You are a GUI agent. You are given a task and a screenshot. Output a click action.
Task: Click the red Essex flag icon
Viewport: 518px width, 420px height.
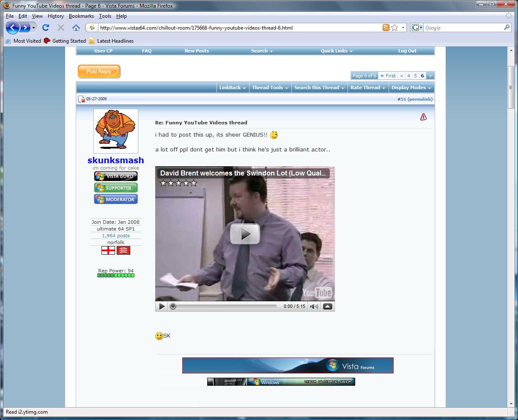point(123,250)
